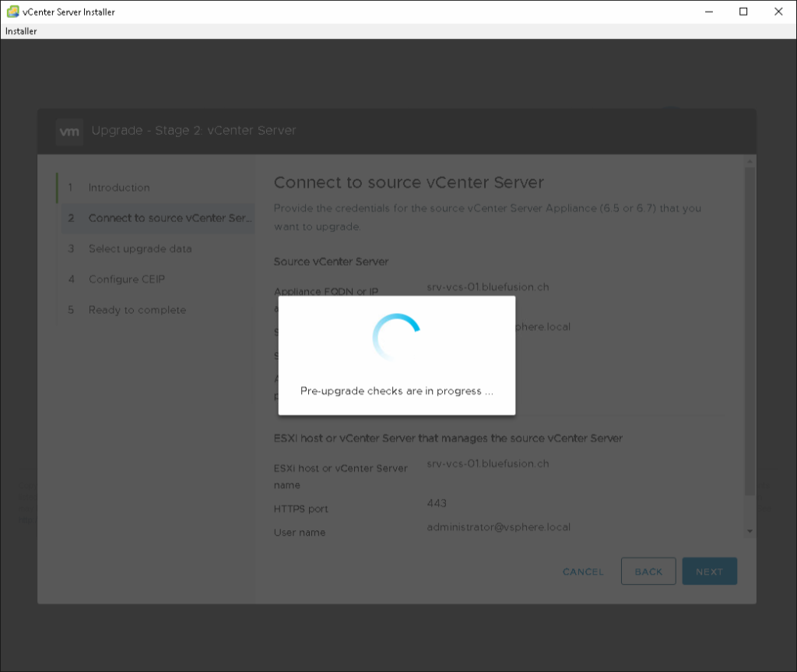The height and width of the screenshot is (672, 797).
Task: Click the vCenter Server Installer title bar icon
Action: coord(12,12)
